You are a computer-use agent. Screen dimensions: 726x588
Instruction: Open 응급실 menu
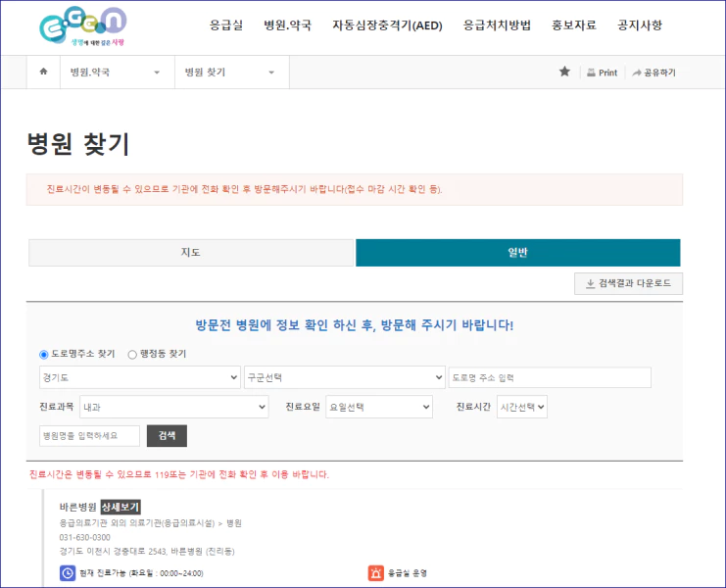[226, 25]
